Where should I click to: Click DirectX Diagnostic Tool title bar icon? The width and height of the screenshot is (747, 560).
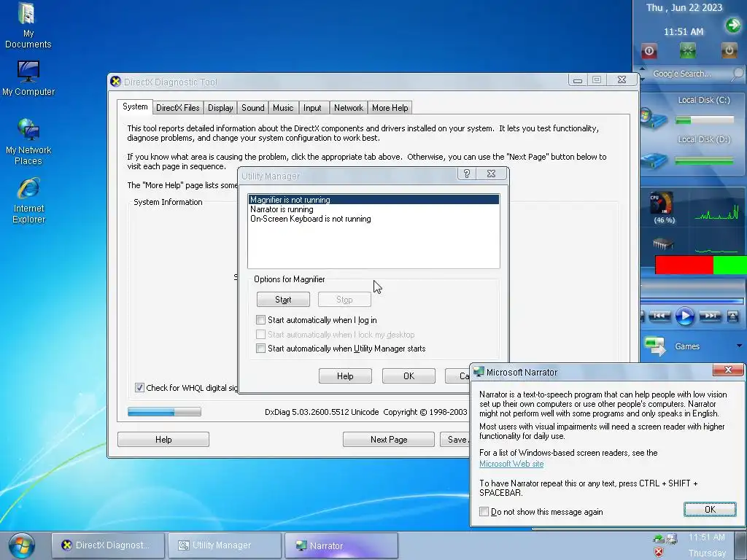point(115,82)
